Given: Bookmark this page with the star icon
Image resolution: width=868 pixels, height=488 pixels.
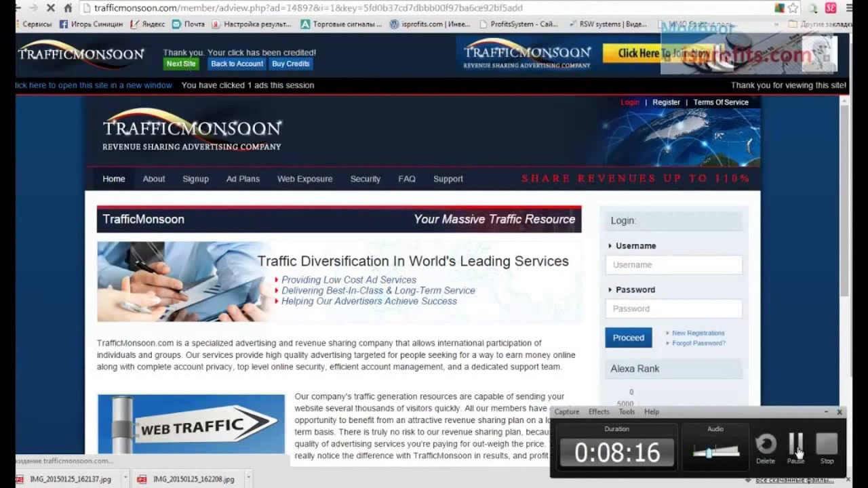Looking at the screenshot, I should coord(793,8).
